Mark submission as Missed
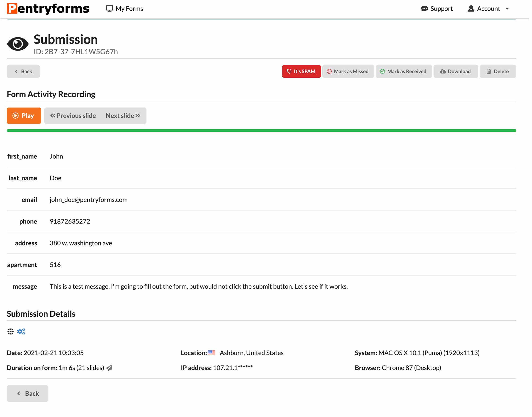Screen dimensions: 532x417 click(348, 72)
